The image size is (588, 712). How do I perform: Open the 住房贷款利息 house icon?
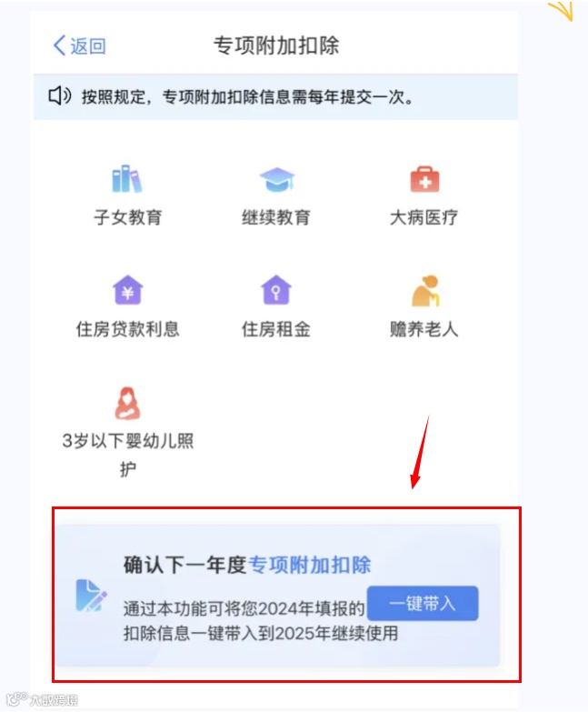pyautogui.click(x=127, y=290)
